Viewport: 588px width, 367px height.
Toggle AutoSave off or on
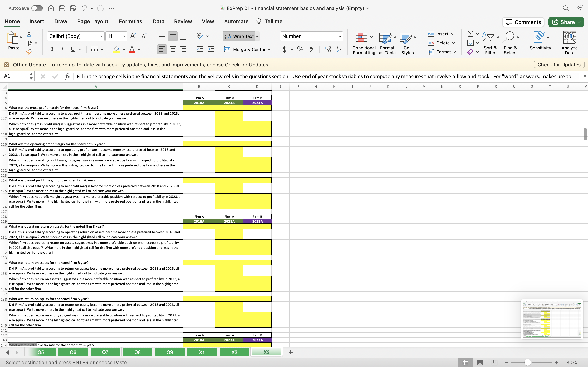tap(37, 8)
